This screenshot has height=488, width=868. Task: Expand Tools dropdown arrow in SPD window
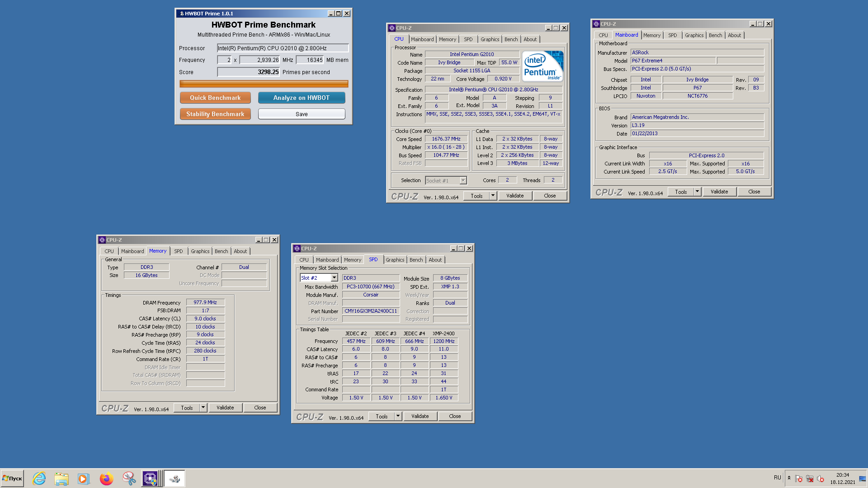[x=398, y=416]
